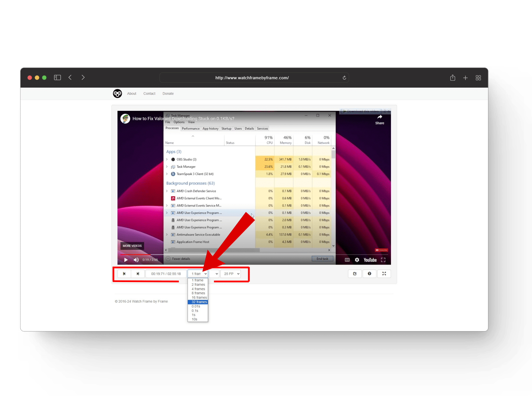The width and height of the screenshot is (532, 399).
Task: Click the timecode field 00:19:71
Action: (166, 274)
